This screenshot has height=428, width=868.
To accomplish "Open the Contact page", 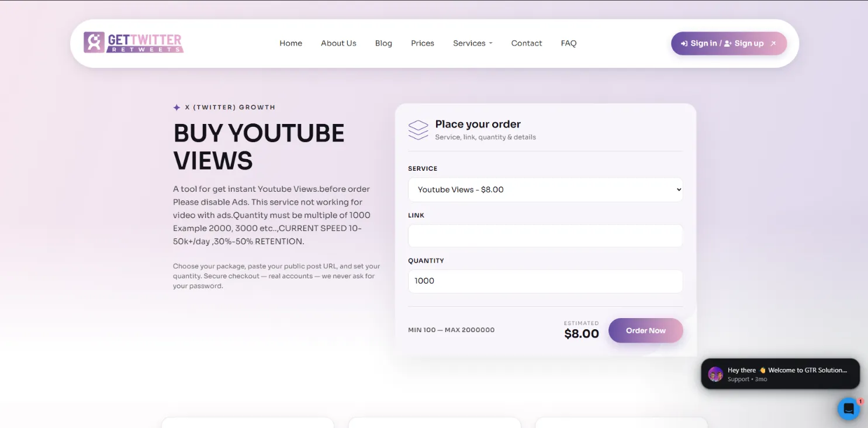I will [x=526, y=43].
